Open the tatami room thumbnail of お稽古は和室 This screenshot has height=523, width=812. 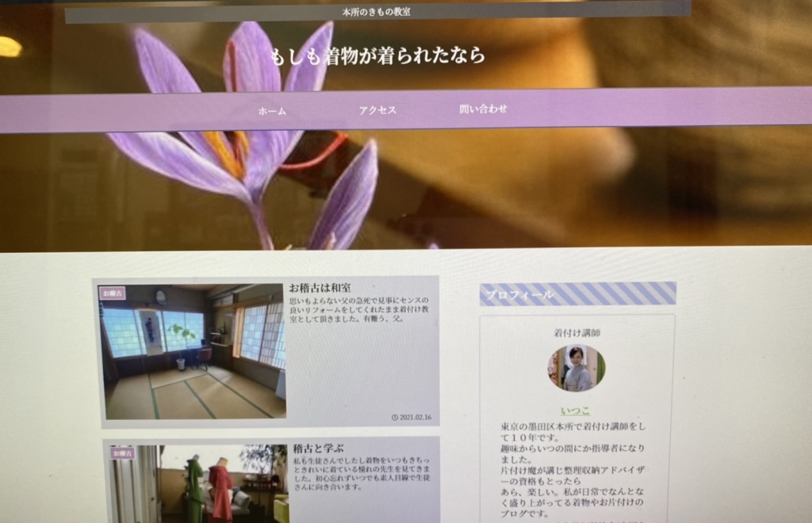[193, 351]
